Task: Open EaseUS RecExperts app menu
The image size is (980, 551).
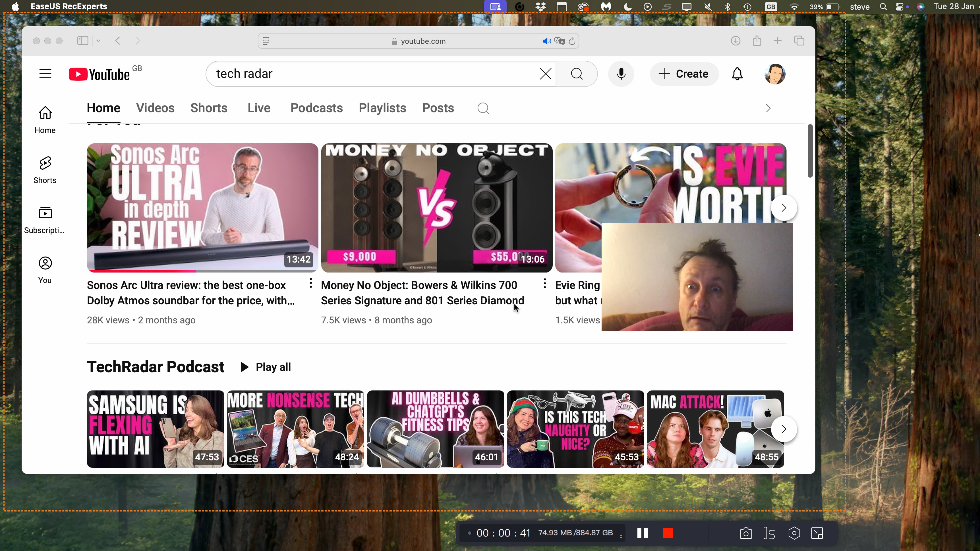Action: [x=69, y=7]
